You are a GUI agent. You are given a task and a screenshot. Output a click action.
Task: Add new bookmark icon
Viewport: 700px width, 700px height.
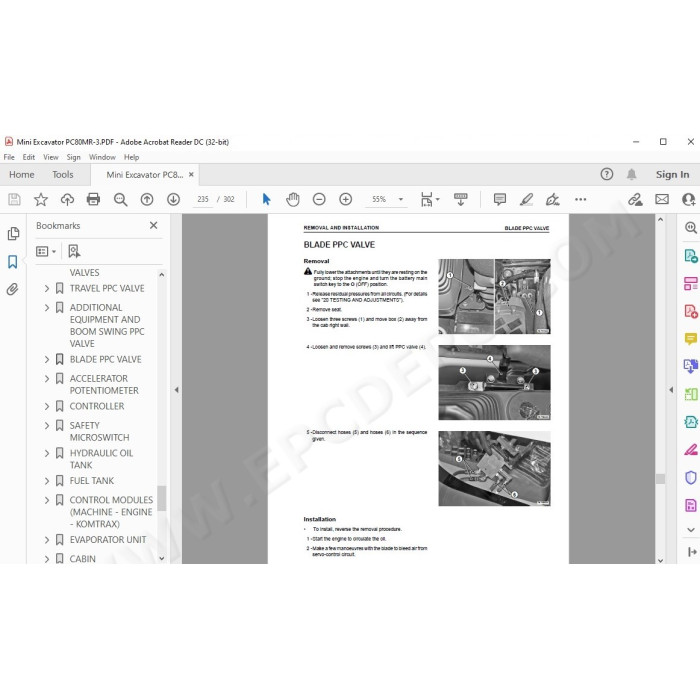[74, 251]
